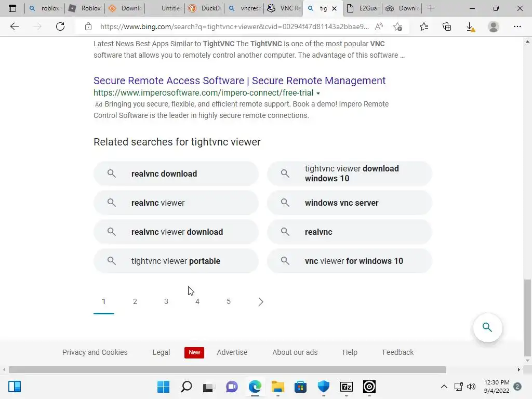Image resolution: width=532 pixels, height=399 pixels.
Task: Open Windows Widgets icon in taskbar
Action: (x=15, y=387)
